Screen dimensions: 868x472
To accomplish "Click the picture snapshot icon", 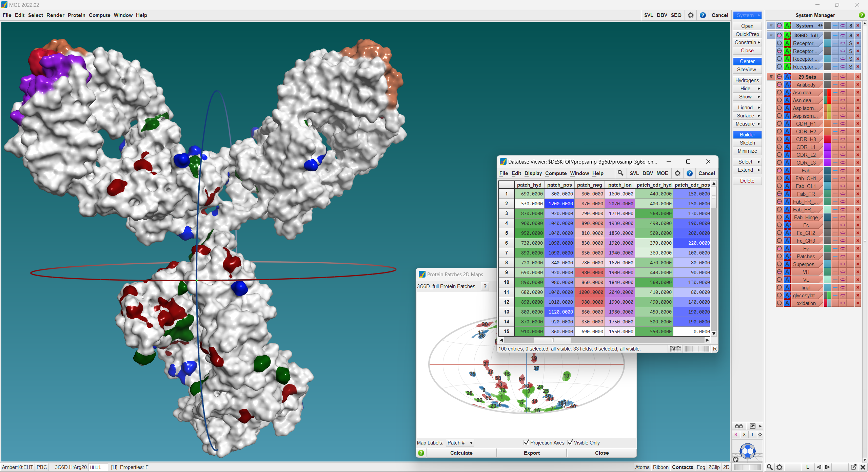I will pos(752,426).
